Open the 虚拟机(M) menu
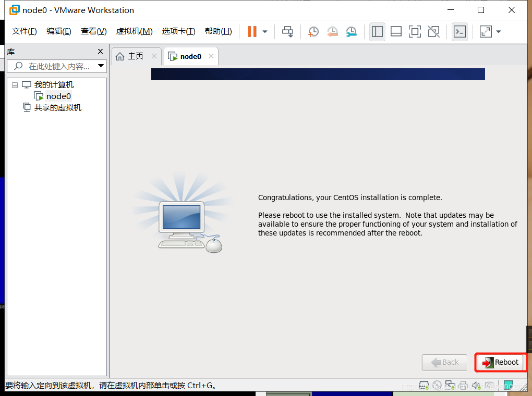This screenshot has width=532, height=396. coord(135,32)
